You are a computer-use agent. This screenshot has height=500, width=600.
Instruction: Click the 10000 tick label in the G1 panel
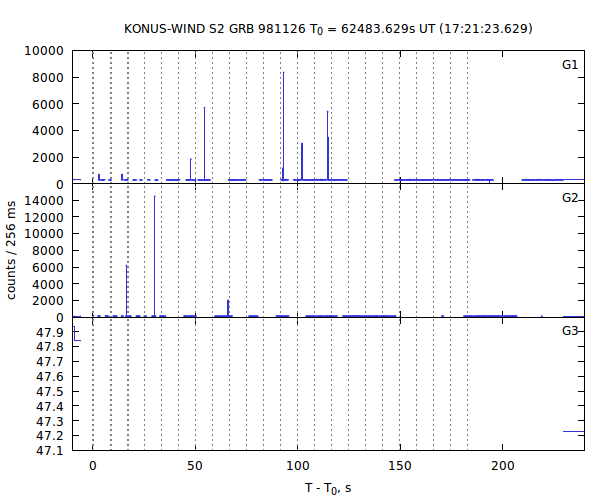pyautogui.click(x=44, y=51)
